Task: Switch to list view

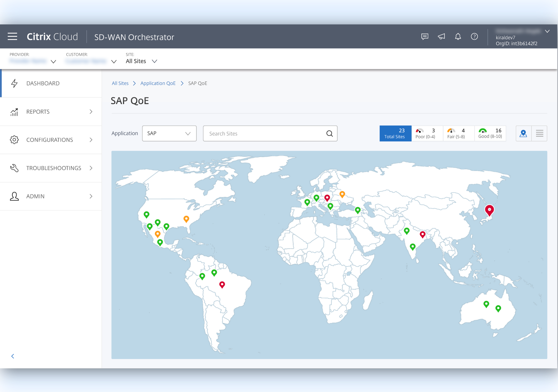Action: tap(539, 134)
